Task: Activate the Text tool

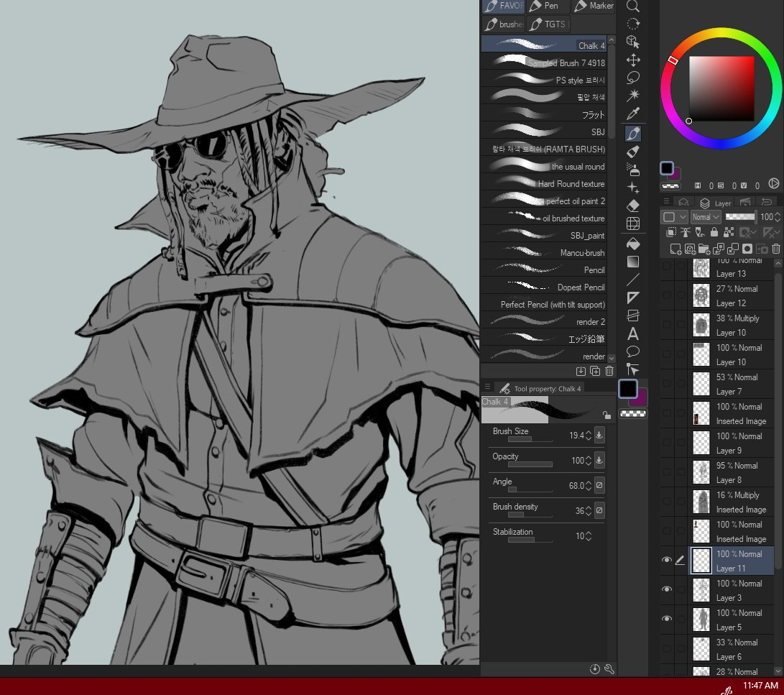Action: pyautogui.click(x=633, y=333)
